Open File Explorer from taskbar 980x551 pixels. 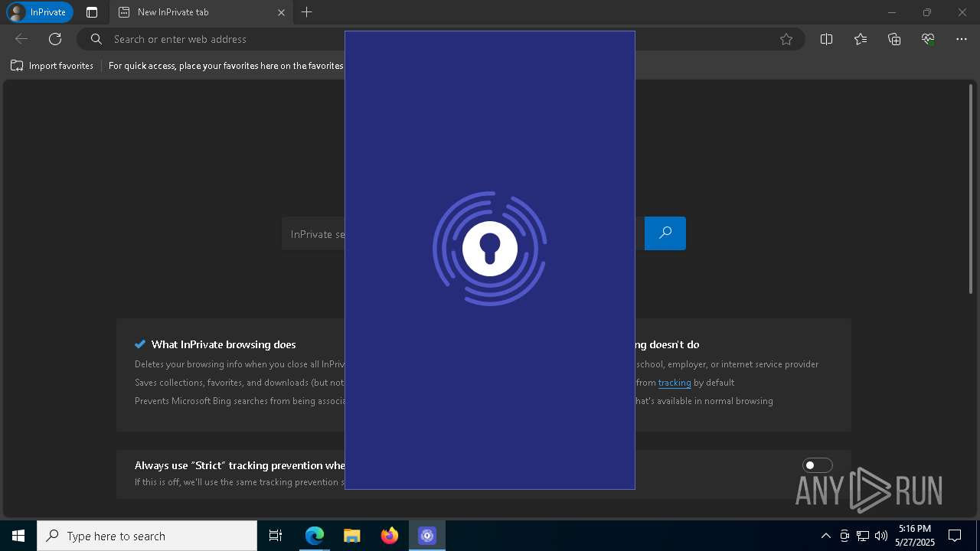tap(352, 536)
